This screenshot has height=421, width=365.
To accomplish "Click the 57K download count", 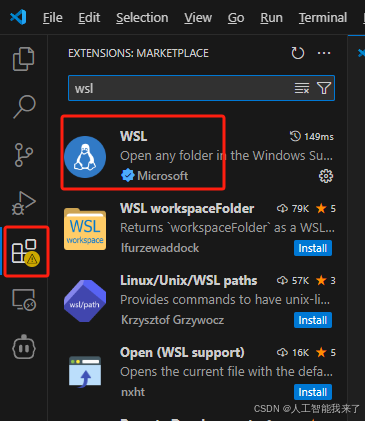I will click(x=293, y=281).
